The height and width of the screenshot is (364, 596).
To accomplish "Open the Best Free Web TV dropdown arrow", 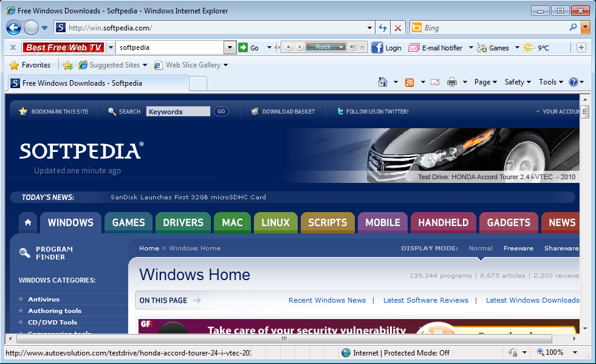I will [x=111, y=47].
